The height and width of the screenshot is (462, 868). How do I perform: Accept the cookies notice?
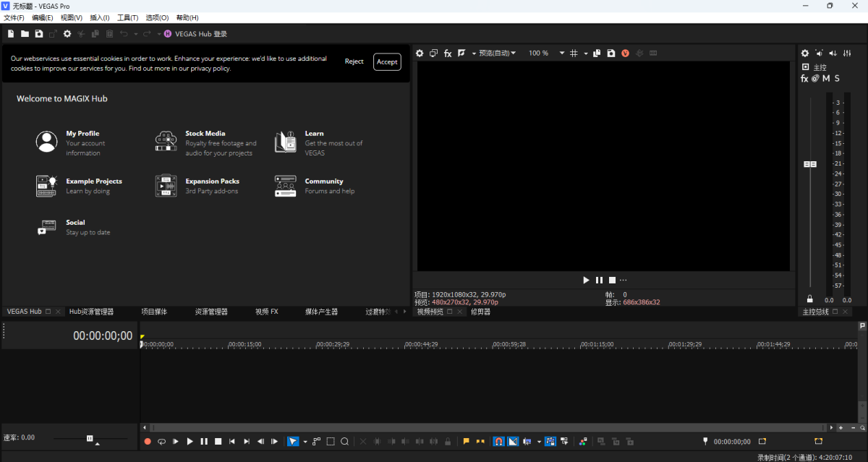pyautogui.click(x=387, y=61)
